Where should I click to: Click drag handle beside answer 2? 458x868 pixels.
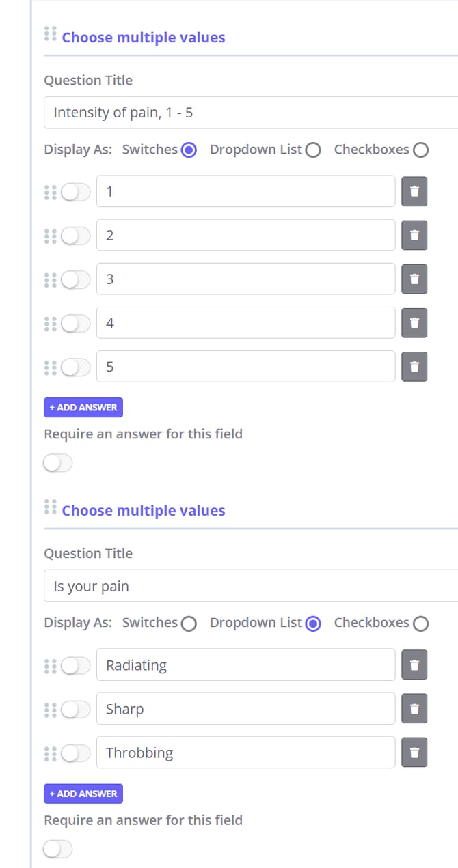coord(50,236)
